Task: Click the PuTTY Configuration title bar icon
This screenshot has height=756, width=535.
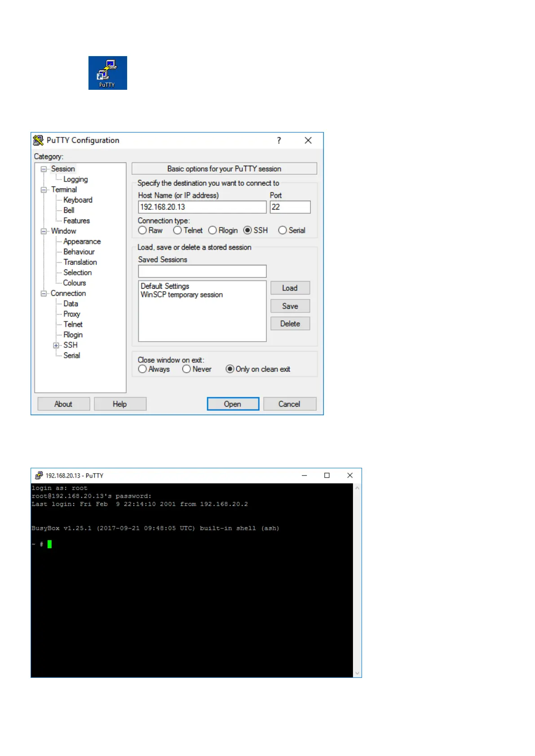Action: [x=38, y=141]
